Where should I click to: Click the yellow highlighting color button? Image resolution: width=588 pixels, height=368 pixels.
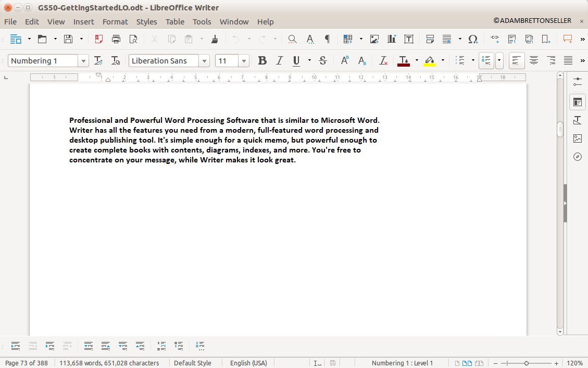430,61
